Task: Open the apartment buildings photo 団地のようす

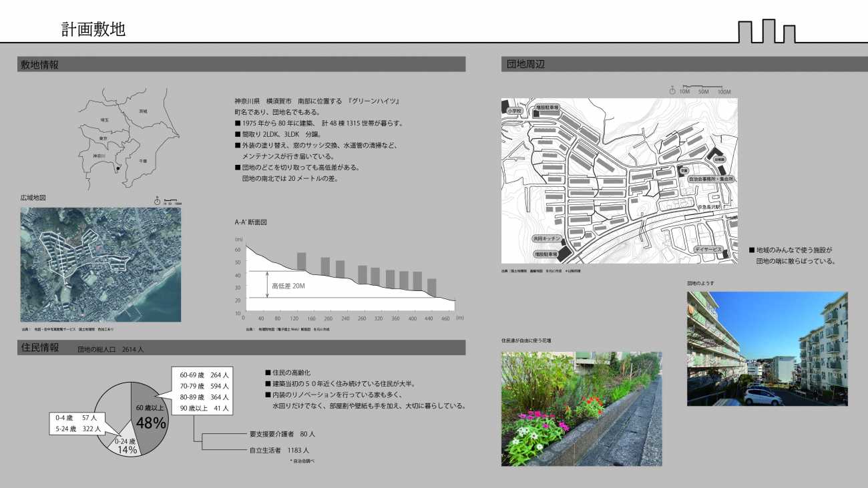Action: (x=767, y=348)
